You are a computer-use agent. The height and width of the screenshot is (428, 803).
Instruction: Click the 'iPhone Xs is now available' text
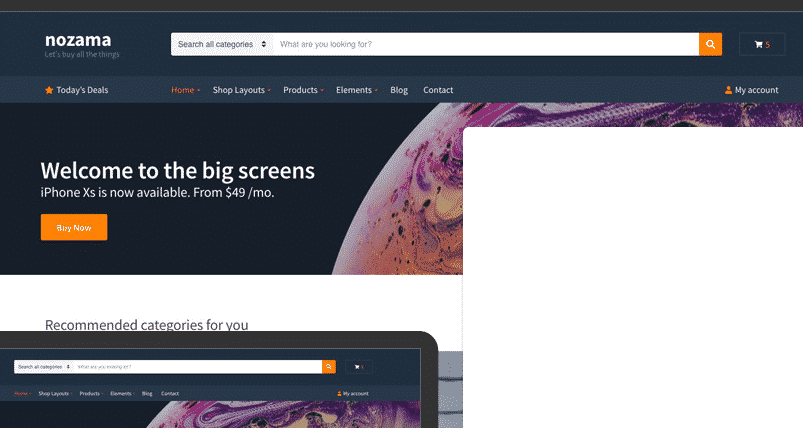click(x=157, y=192)
